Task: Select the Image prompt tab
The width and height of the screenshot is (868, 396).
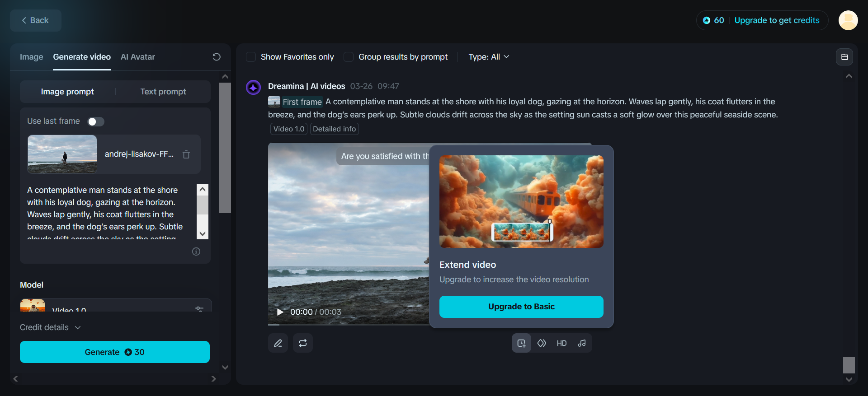Action: [x=67, y=92]
